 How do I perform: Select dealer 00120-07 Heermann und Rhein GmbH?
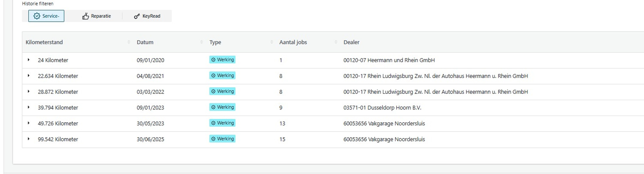pos(389,60)
